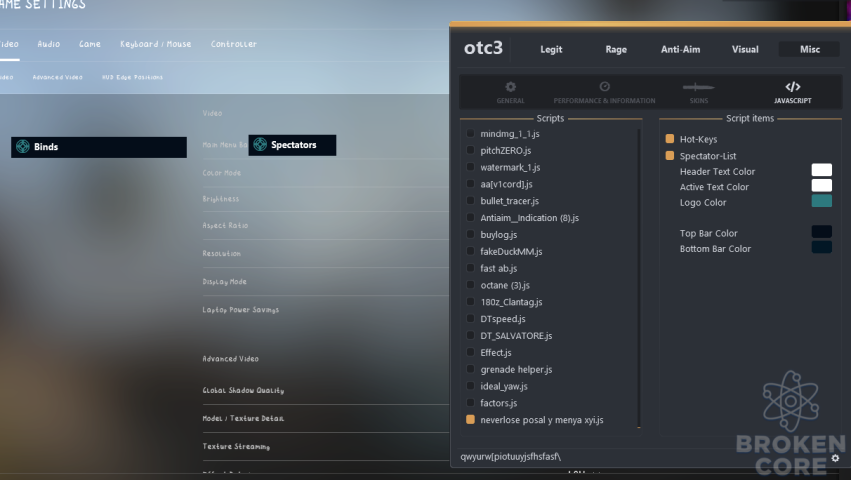Enable the ideal_yaw.js checkbox
Image resolution: width=851 pixels, height=480 pixels.
coord(470,386)
